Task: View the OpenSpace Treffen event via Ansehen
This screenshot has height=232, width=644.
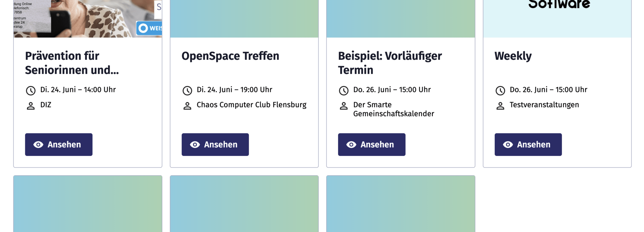Action: pos(215,145)
